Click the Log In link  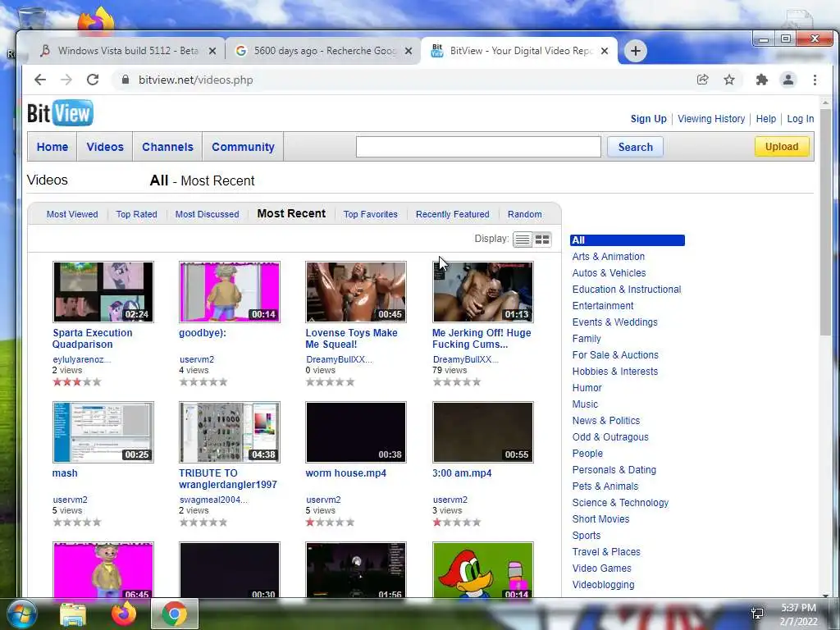click(x=801, y=119)
